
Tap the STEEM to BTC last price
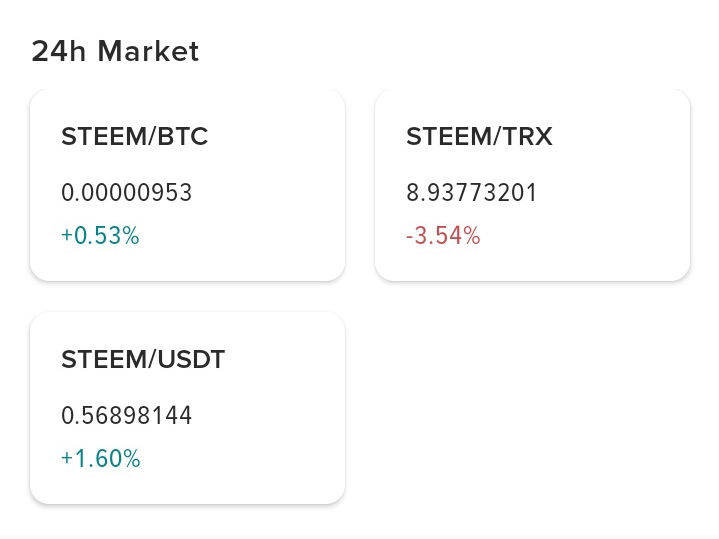tap(127, 192)
